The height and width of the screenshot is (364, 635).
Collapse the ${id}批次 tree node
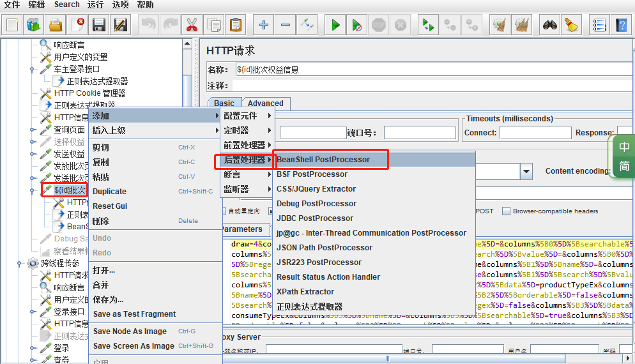click(32, 190)
